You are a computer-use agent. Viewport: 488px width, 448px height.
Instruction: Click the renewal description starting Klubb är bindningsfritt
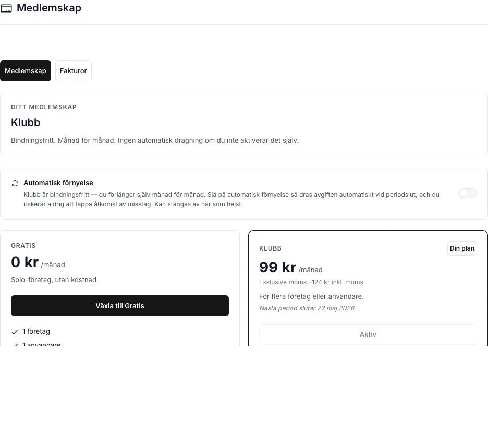click(x=231, y=200)
